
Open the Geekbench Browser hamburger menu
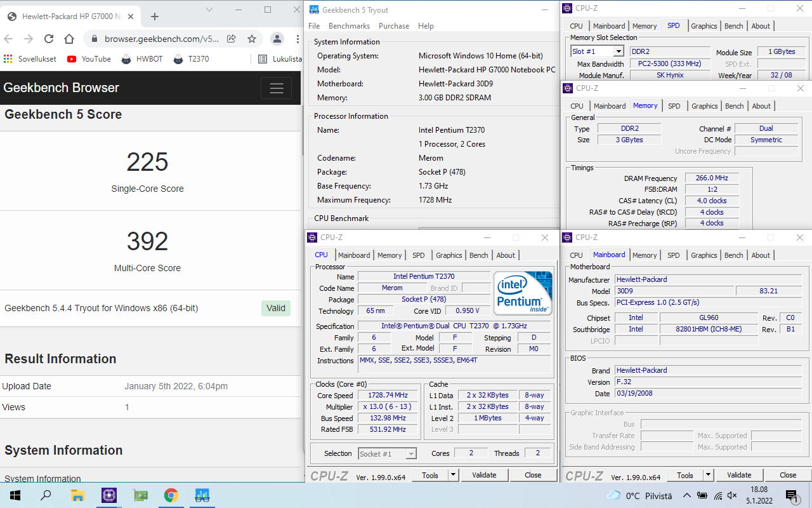pos(276,88)
